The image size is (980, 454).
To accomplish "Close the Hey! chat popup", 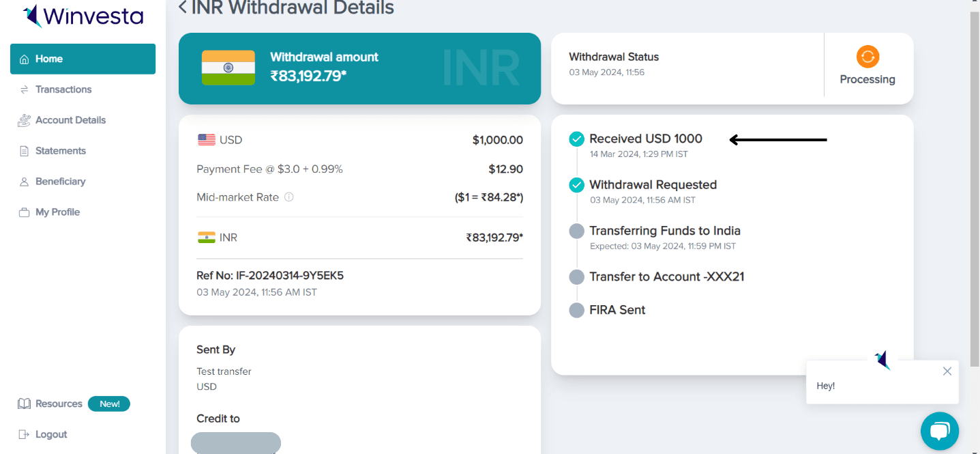I will [947, 371].
